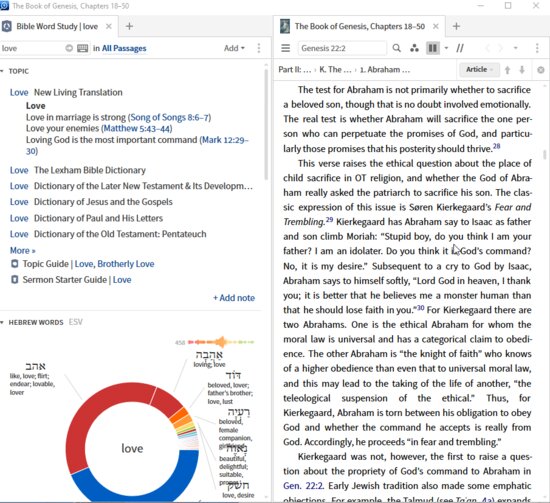Jump to next article with down arrow
The width and height of the screenshot is (550, 503).
click(522, 70)
